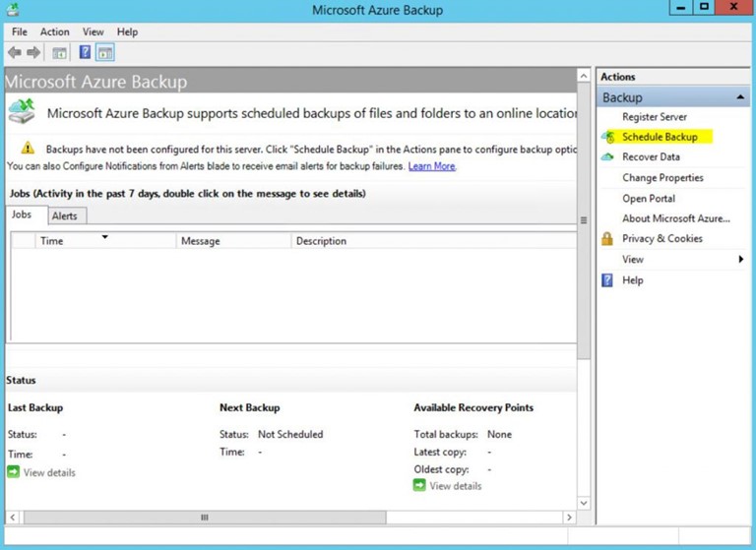756x550 pixels.
Task: Open the Action menu
Action: pyautogui.click(x=54, y=31)
